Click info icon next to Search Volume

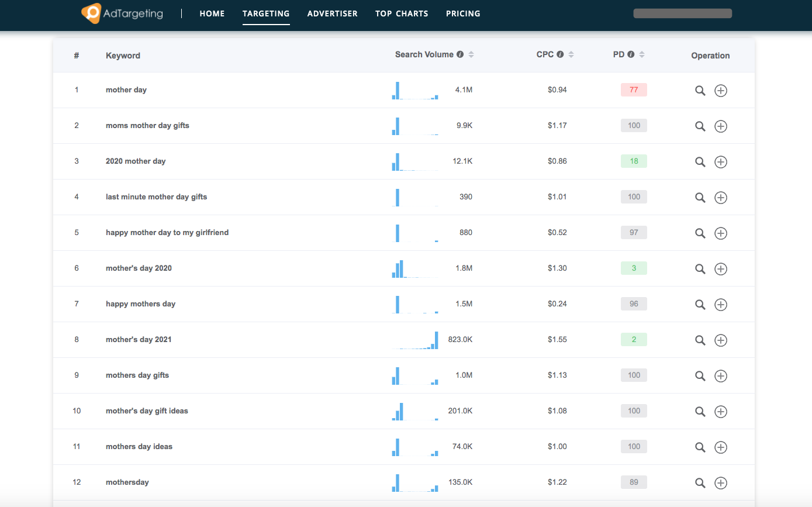460,54
